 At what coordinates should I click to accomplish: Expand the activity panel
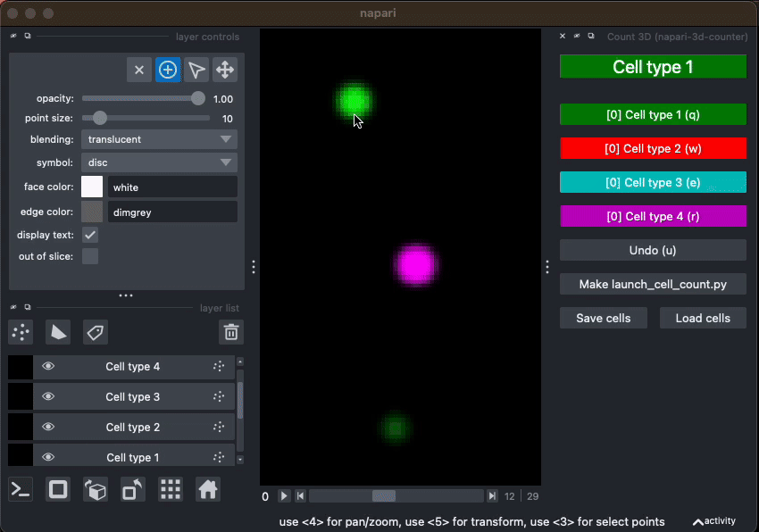(714, 521)
